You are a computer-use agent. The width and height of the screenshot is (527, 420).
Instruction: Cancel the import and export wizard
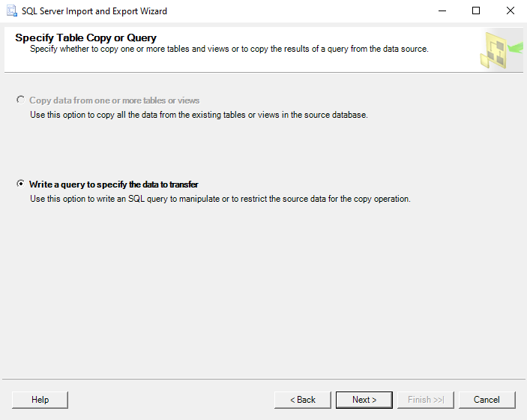point(487,400)
